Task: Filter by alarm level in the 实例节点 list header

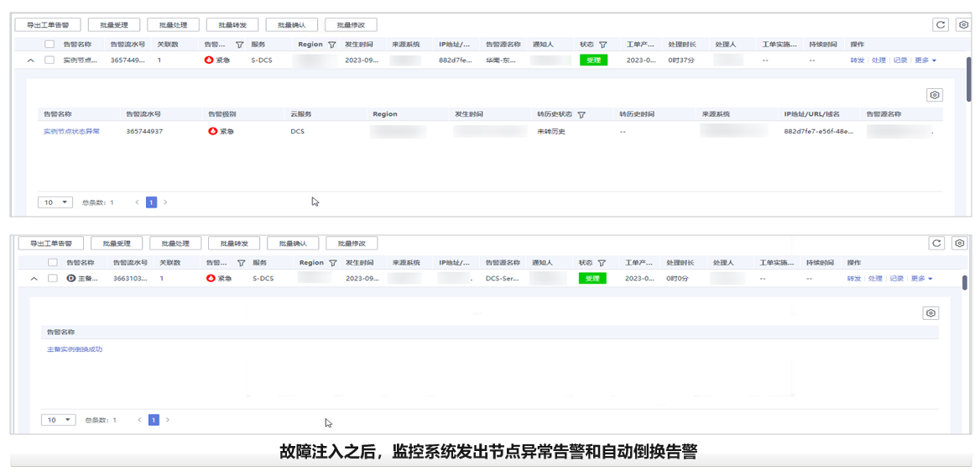Action: tap(240, 45)
